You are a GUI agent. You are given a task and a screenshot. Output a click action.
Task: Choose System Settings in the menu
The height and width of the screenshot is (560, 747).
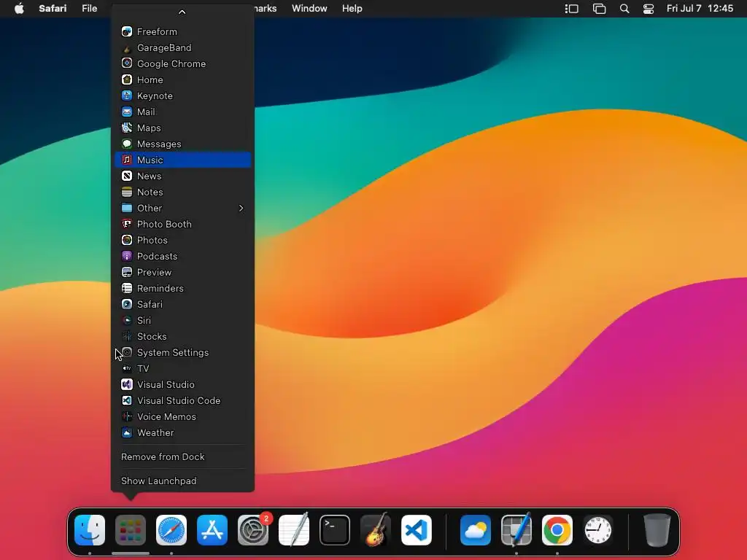[182, 352]
